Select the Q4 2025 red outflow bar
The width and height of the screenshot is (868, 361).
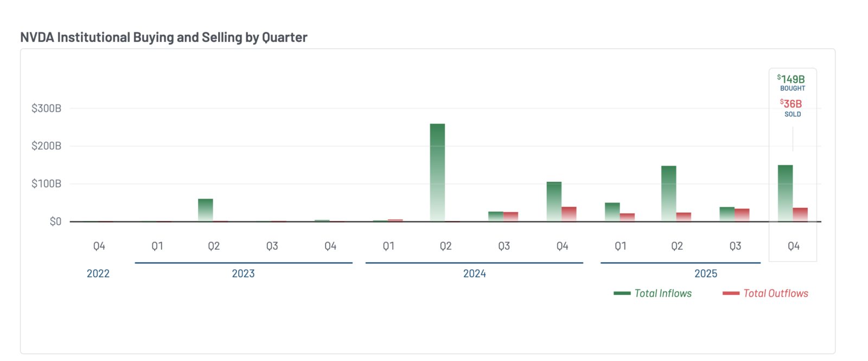click(x=800, y=214)
